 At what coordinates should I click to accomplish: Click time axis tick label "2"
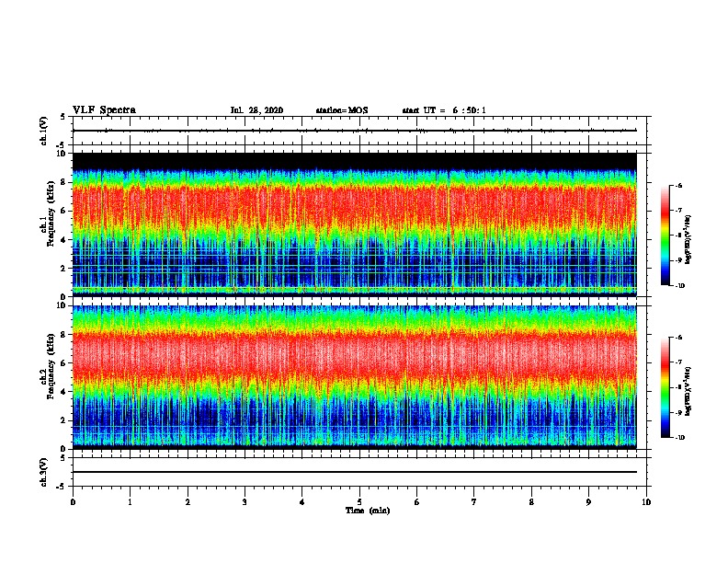[x=188, y=502]
